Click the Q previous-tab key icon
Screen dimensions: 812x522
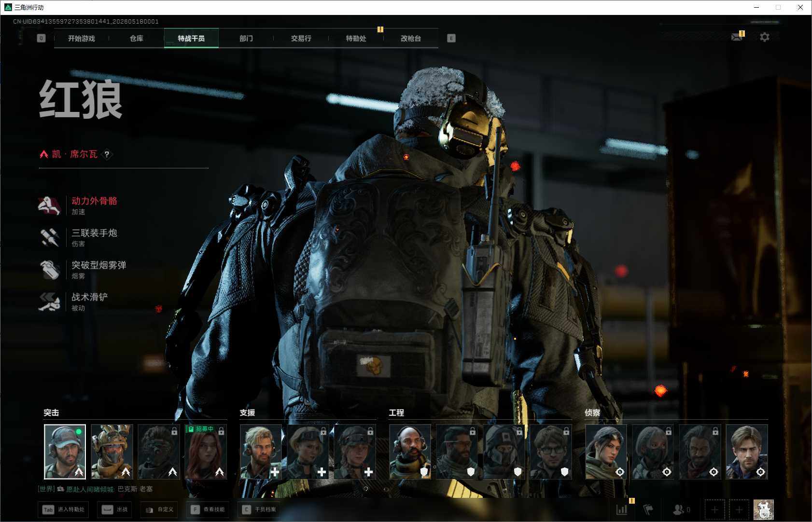[41, 38]
